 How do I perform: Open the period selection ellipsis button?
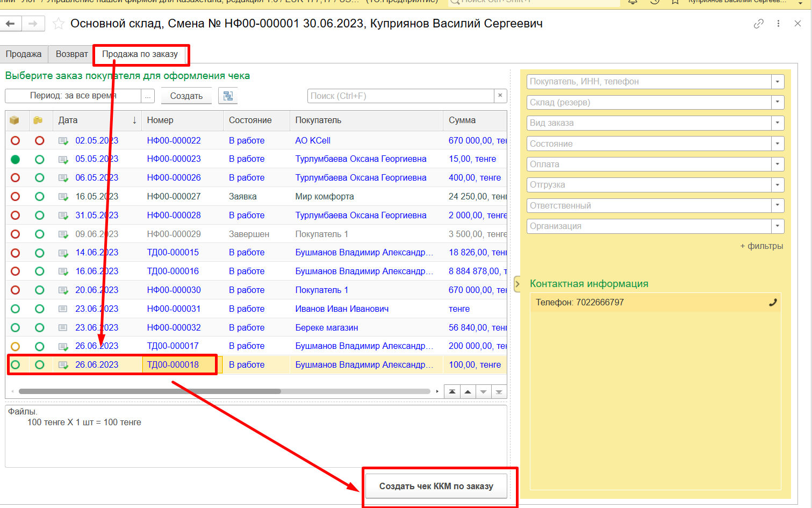(x=148, y=96)
